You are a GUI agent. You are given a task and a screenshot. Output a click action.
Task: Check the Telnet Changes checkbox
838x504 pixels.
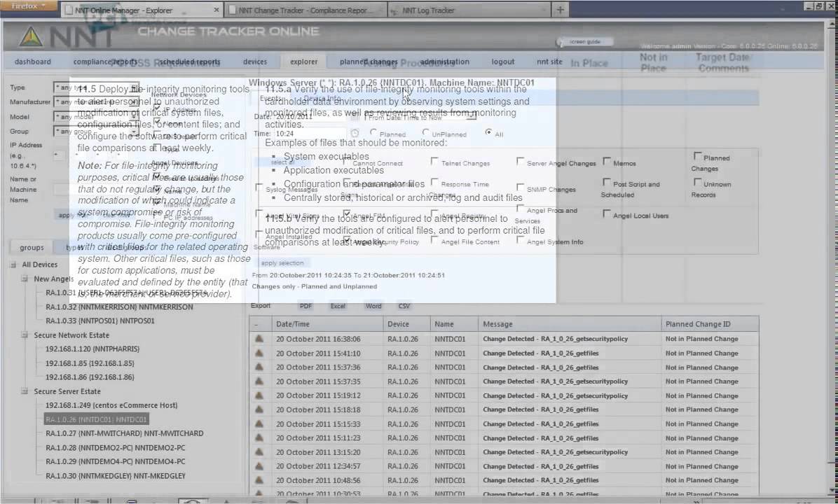pos(434,161)
